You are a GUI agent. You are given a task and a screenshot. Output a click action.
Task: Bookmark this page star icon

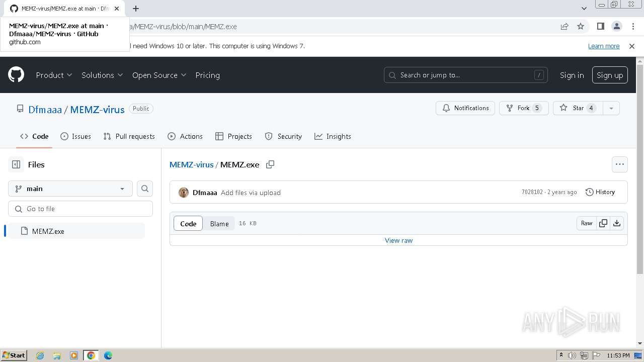(x=581, y=26)
